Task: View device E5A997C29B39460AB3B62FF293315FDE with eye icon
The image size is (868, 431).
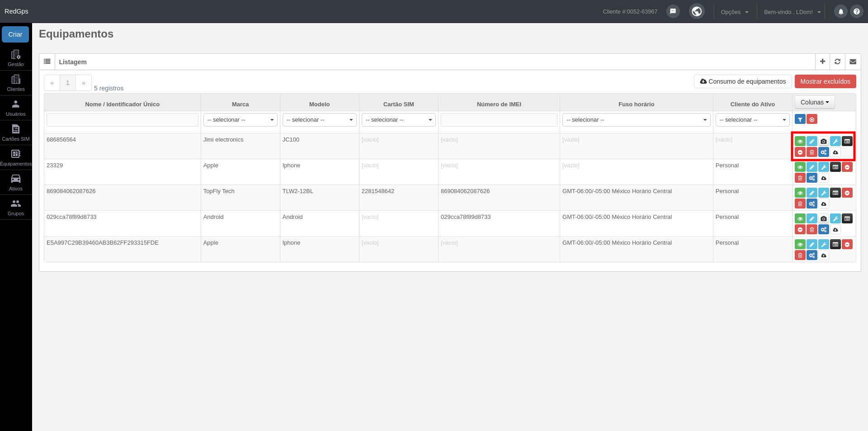Action: [800, 245]
